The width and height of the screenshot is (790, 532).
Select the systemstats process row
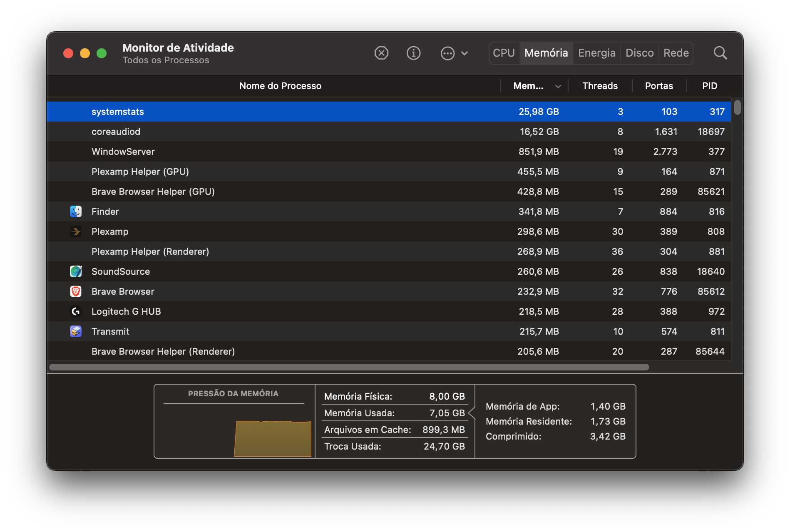click(389, 112)
